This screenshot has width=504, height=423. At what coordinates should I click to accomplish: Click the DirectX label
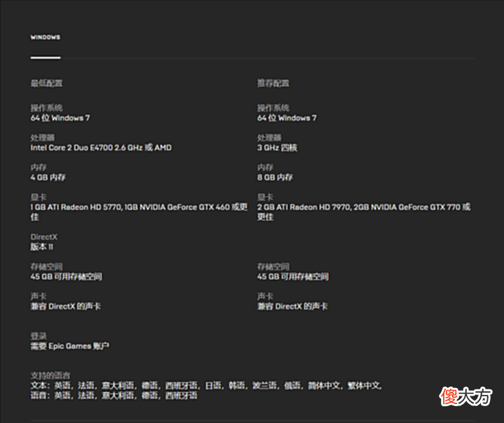[44, 236]
